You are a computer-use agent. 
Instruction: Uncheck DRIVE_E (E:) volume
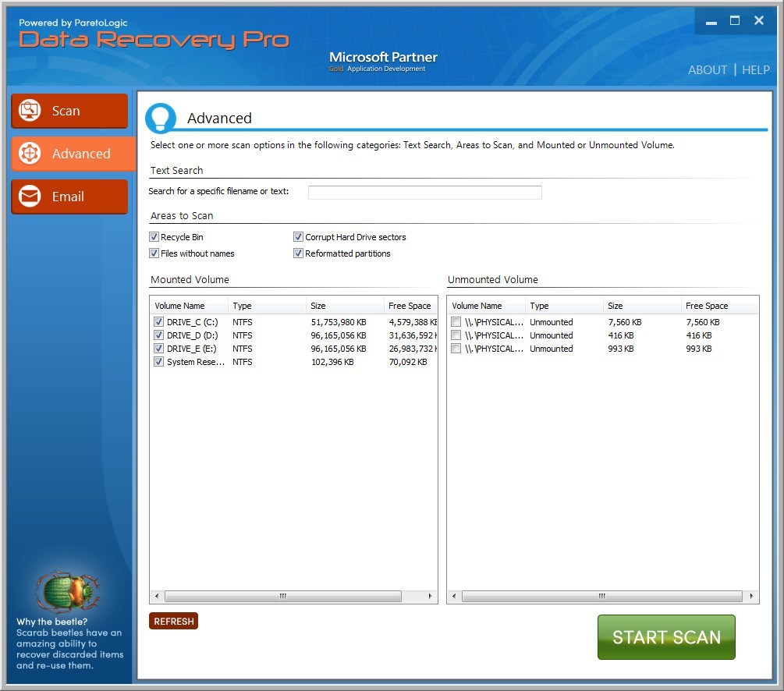(x=158, y=348)
